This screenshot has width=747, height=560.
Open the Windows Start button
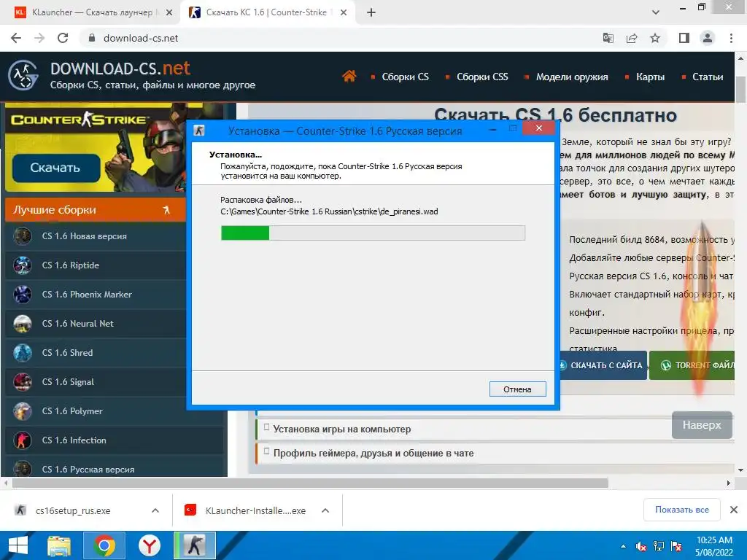click(x=18, y=545)
